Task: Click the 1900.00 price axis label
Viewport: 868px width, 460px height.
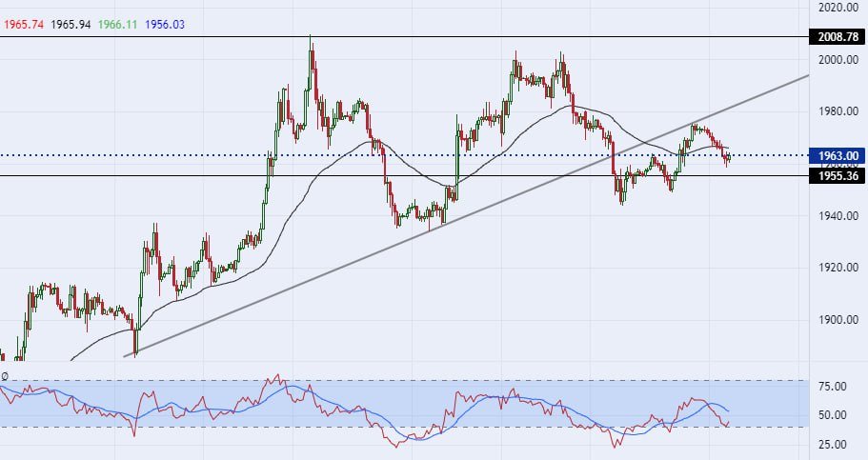Action: [838, 320]
